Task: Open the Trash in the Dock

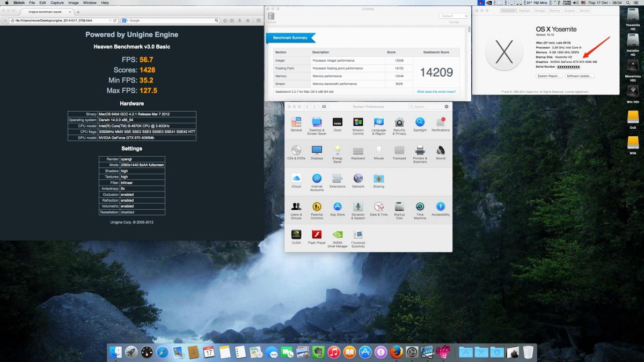Action: click(x=528, y=352)
